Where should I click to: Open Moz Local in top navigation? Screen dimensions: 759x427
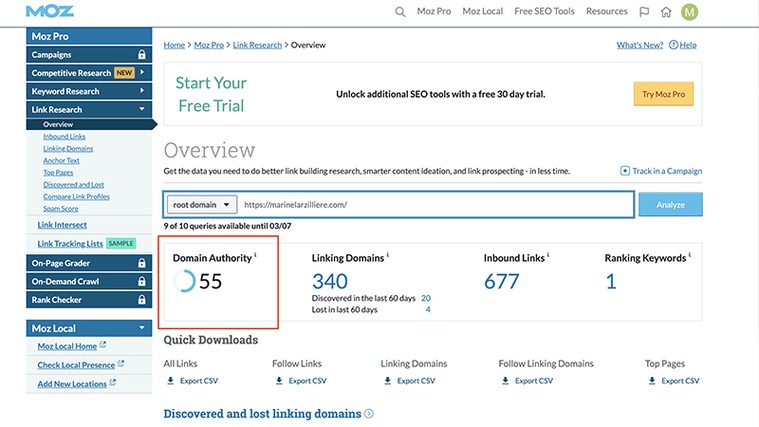pos(483,11)
